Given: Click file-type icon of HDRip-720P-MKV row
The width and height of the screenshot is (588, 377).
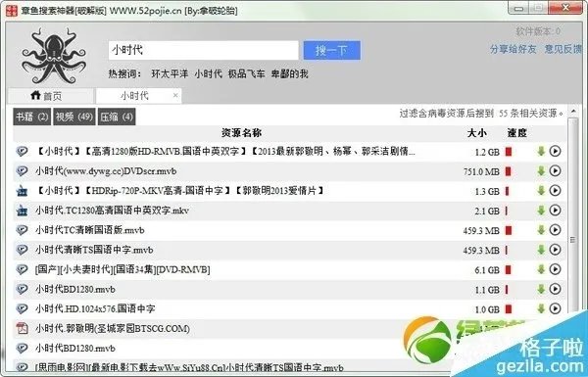Looking at the screenshot, I should pos(23,191).
